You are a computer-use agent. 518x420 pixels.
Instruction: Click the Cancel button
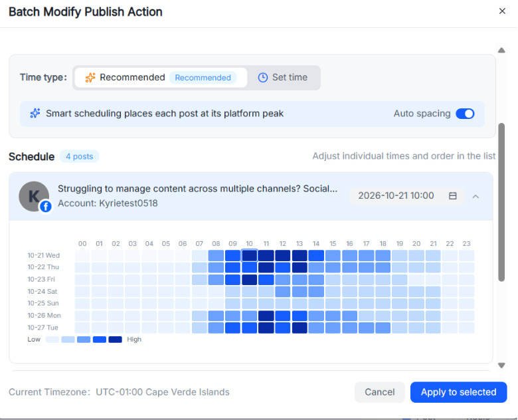380,392
